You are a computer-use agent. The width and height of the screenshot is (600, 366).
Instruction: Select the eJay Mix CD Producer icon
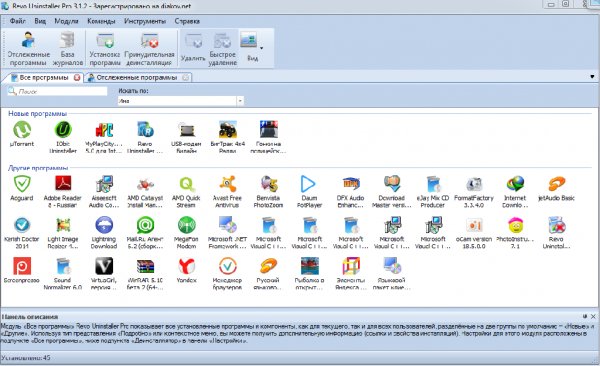coord(433,185)
